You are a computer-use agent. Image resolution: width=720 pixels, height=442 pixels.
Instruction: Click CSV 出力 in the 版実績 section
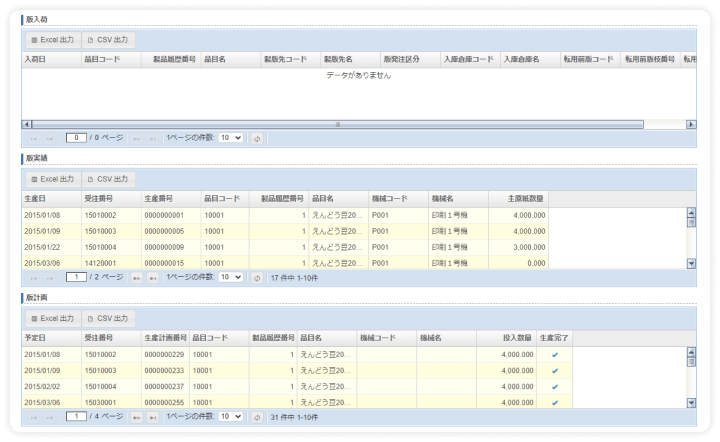tap(108, 179)
